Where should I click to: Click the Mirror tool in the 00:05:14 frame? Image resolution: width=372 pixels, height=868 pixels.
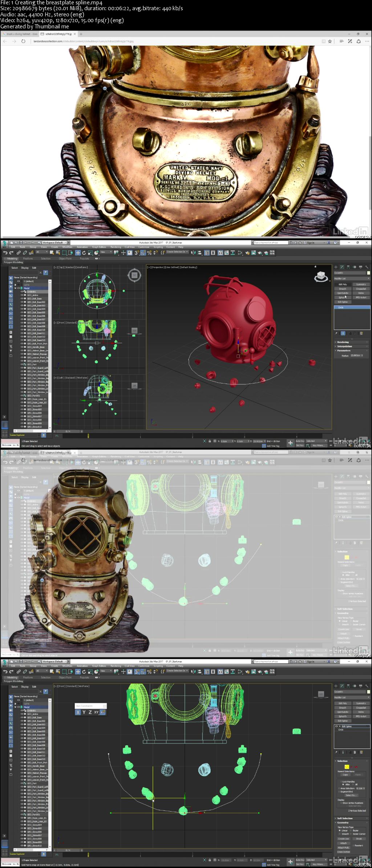(193, 671)
